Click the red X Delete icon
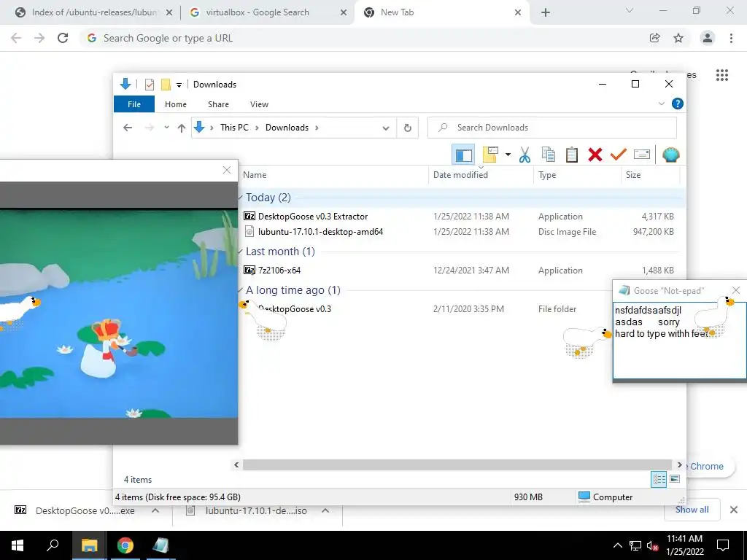The image size is (747, 560). coord(595,155)
